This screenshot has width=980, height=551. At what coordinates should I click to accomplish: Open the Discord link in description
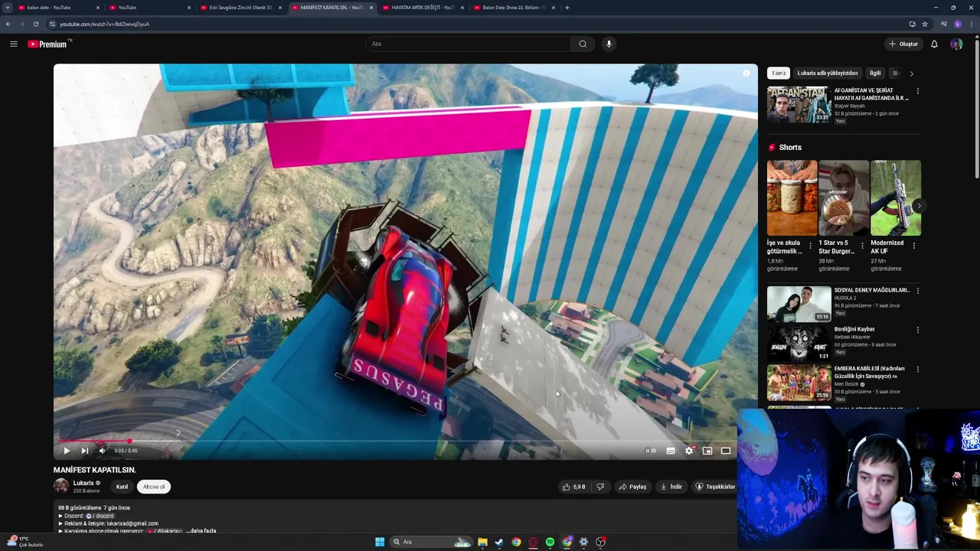101,516
